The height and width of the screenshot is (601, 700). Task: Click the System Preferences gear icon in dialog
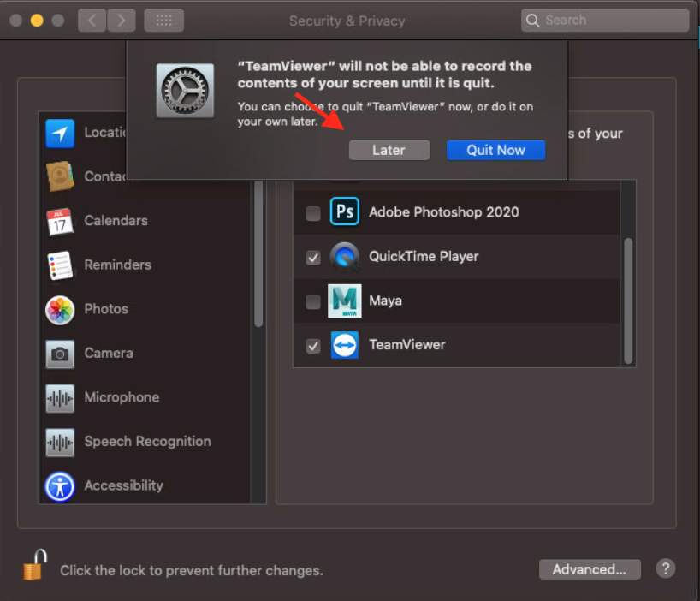pos(185,91)
